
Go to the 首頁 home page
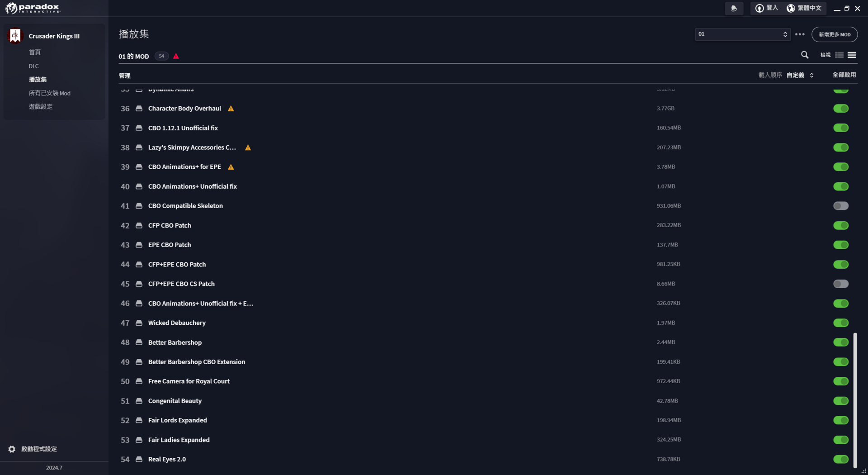coord(35,52)
